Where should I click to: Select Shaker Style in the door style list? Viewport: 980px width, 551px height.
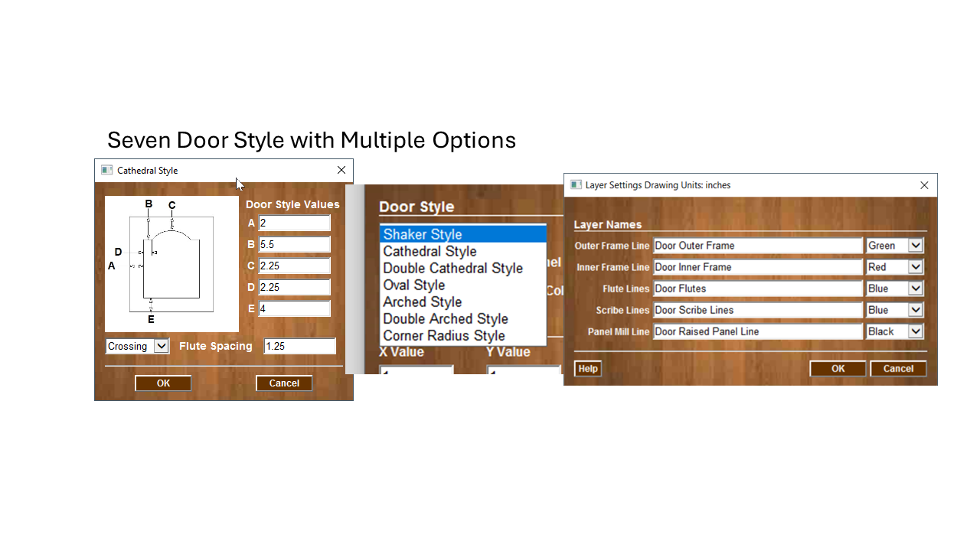click(462, 234)
